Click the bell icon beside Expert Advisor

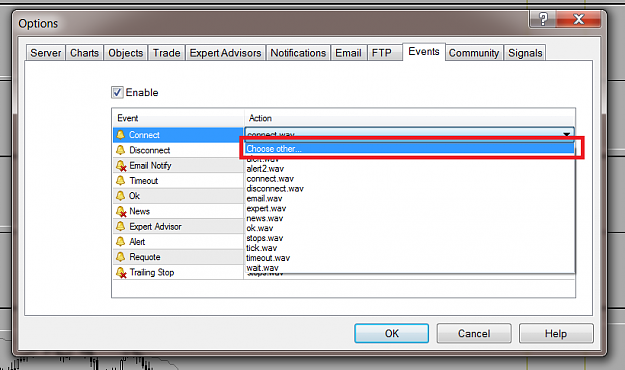coord(120,226)
